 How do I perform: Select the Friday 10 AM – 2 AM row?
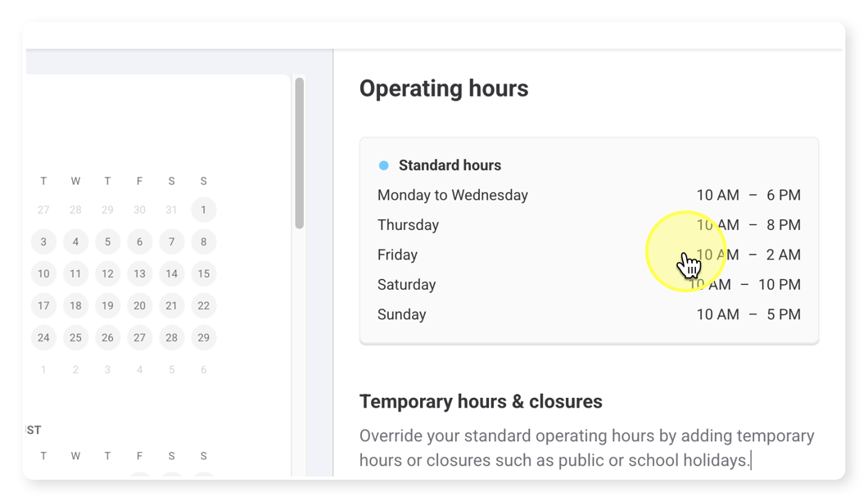(x=589, y=255)
